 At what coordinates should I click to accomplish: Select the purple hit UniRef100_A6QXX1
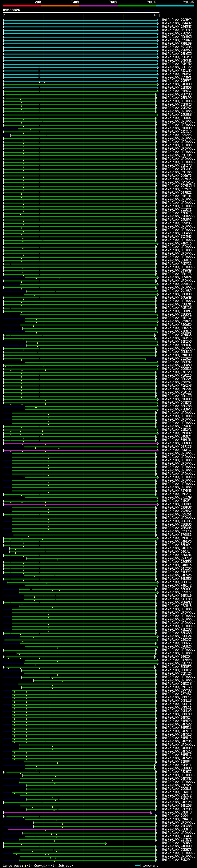click(177, 504)
